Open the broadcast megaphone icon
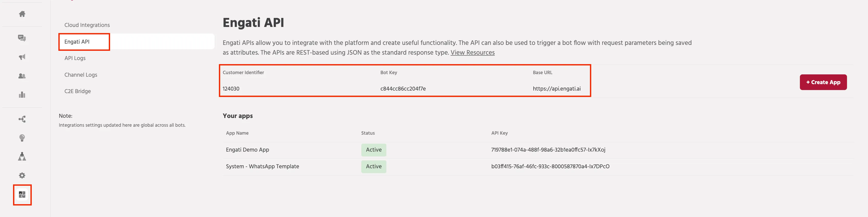The width and height of the screenshot is (868, 217). [x=22, y=57]
